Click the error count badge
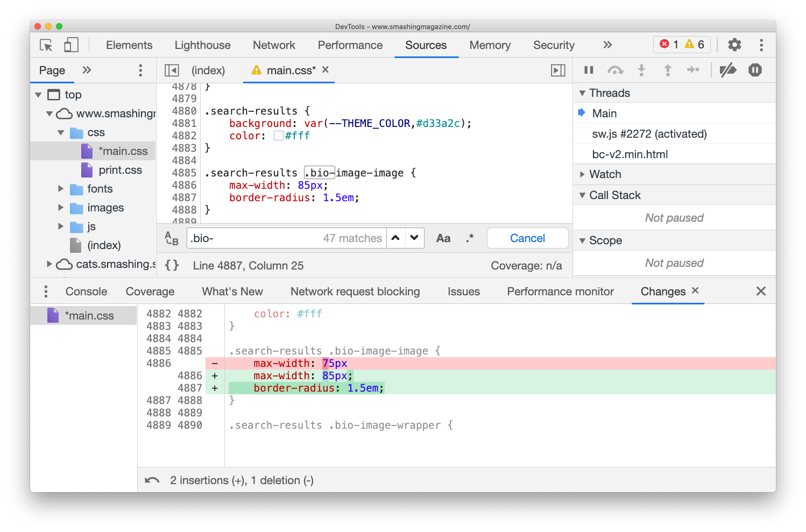This screenshot has width=806, height=532. [x=669, y=45]
